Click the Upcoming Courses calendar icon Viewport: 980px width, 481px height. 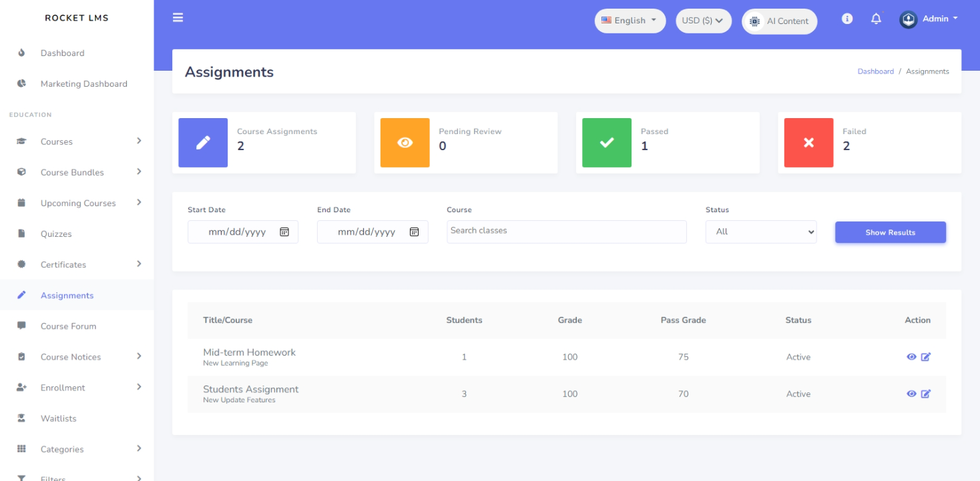[21, 203]
